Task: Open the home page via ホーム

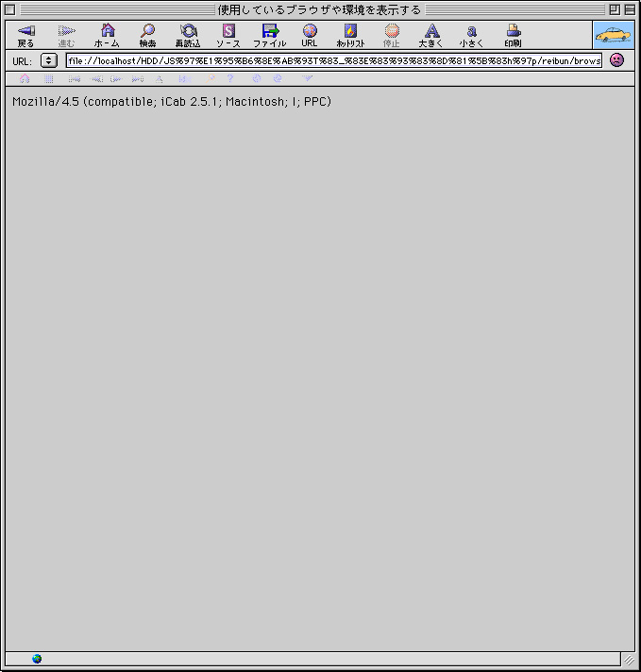Action: [107, 35]
